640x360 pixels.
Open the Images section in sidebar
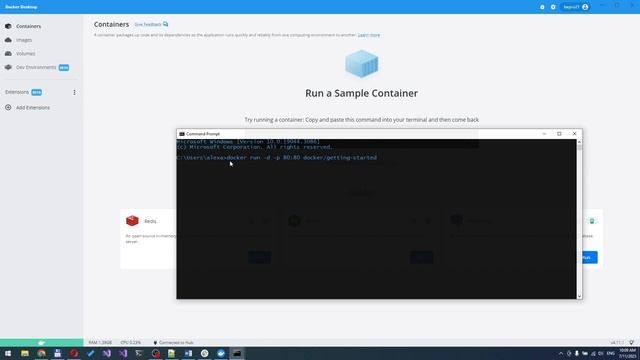click(24, 40)
